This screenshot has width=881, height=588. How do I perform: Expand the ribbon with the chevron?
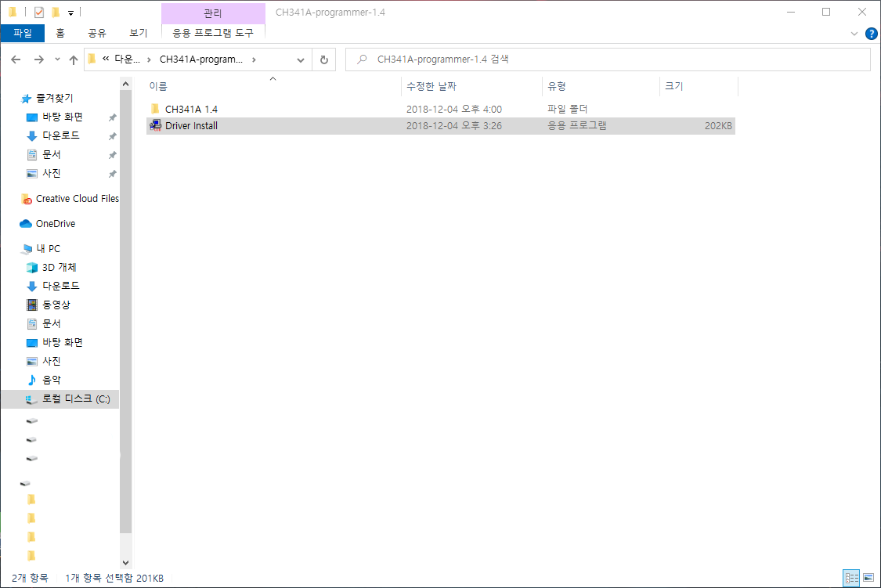854,34
